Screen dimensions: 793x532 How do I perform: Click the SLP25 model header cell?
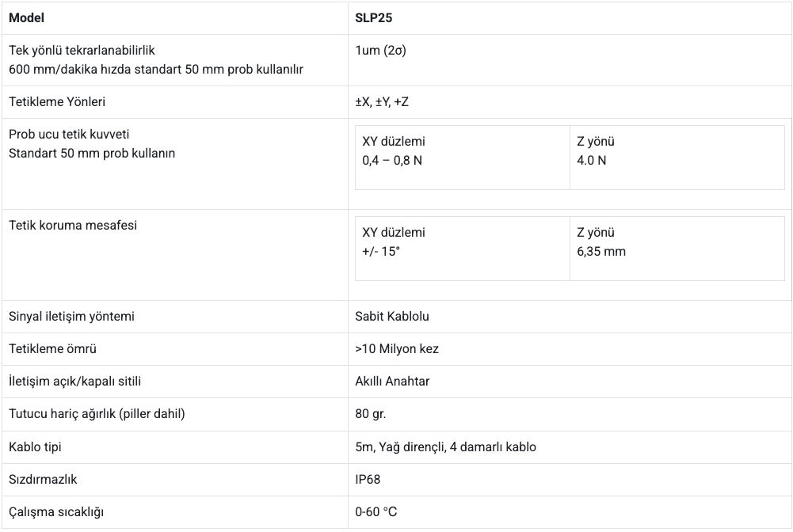pos(374,17)
